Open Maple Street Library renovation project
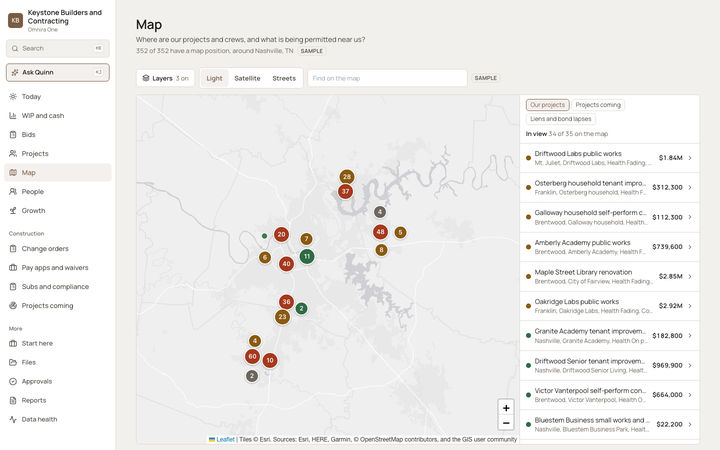720x450 pixels. tap(609, 276)
